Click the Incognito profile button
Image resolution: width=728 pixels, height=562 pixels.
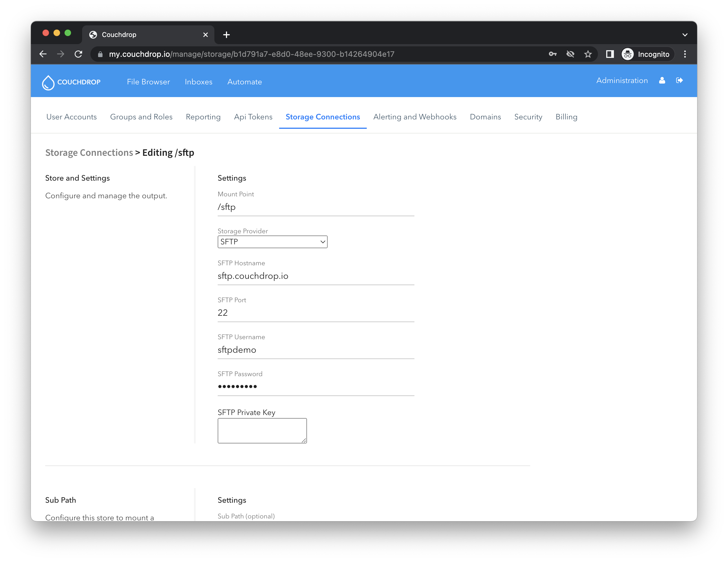(x=647, y=54)
